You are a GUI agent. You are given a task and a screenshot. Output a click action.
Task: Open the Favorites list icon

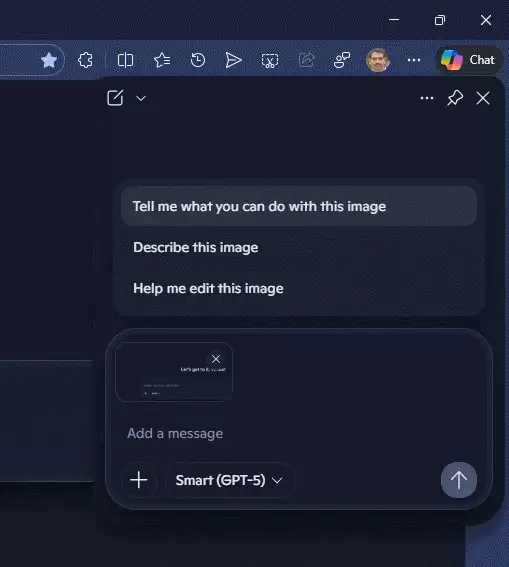(162, 60)
